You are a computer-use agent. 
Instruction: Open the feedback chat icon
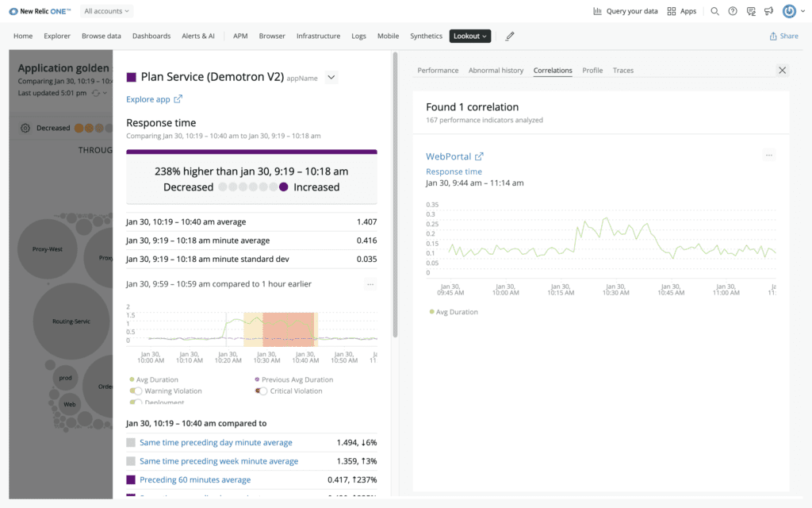coord(751,11)
